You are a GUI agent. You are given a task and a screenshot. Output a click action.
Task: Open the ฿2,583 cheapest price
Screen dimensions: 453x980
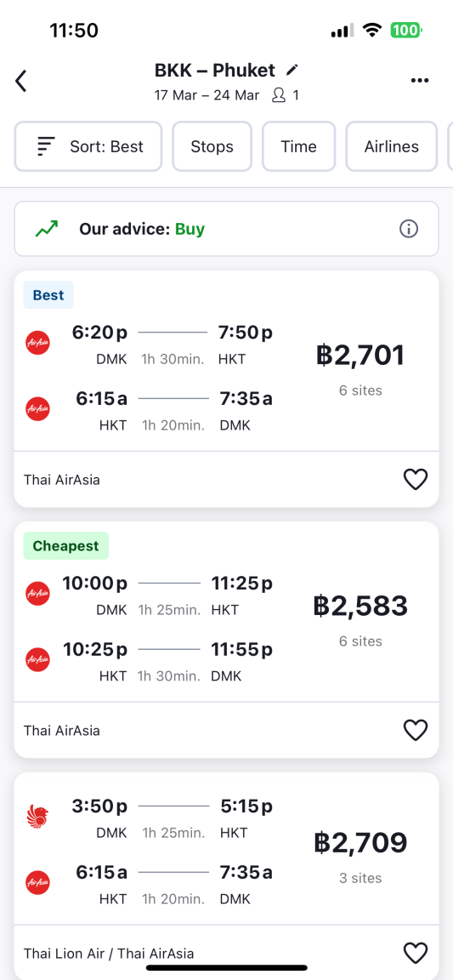360,606
